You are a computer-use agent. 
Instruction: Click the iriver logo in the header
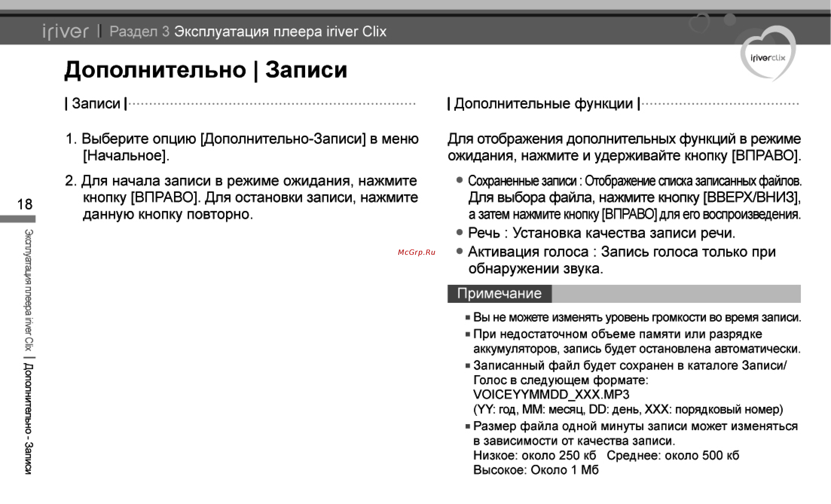pos(65,32)
